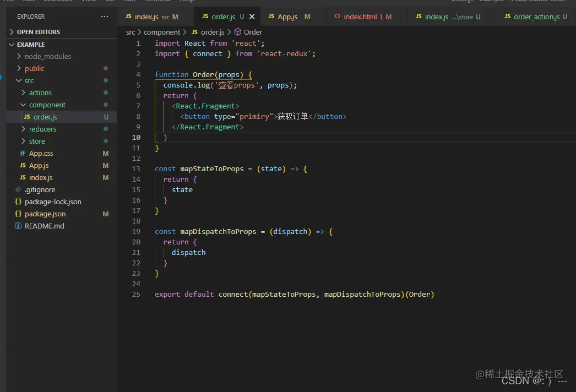Click the 'mapStateToProps' declaration on line 13
Screen dimensions: 576x392
(212, 168)
